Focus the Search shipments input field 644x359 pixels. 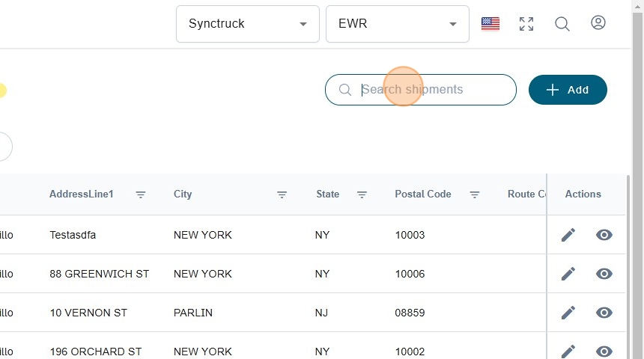pos(433,90)
